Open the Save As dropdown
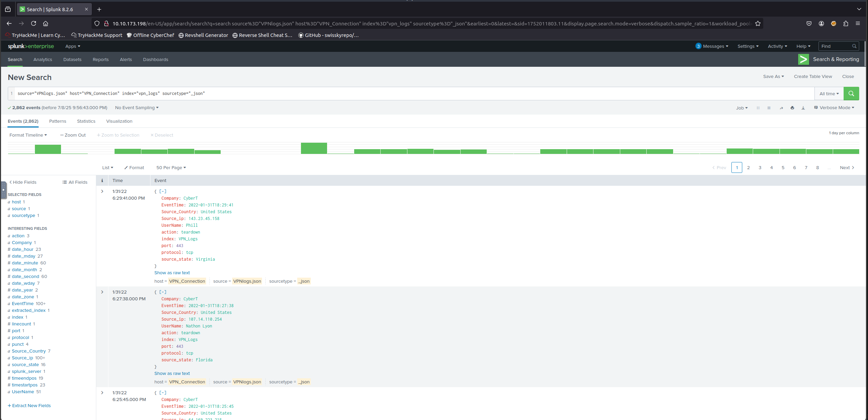 [773, 76]
